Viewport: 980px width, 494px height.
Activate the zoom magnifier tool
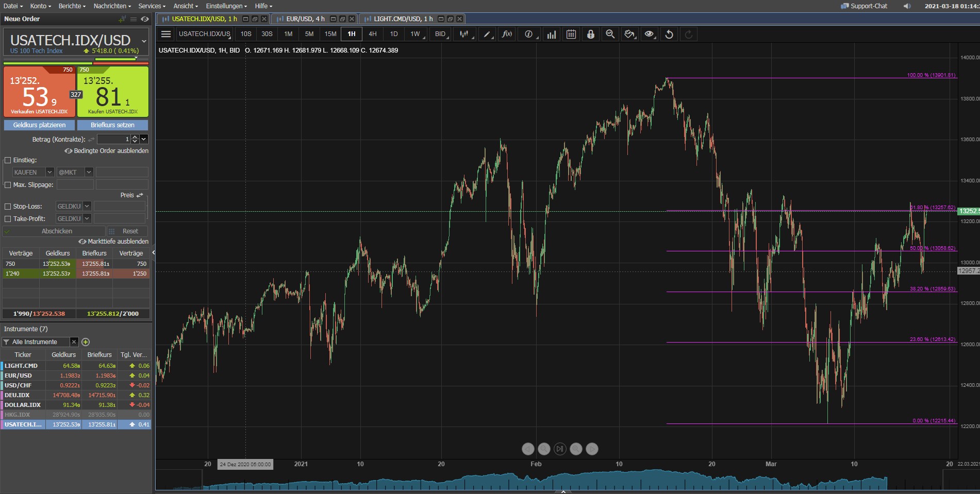click(610, 34)
